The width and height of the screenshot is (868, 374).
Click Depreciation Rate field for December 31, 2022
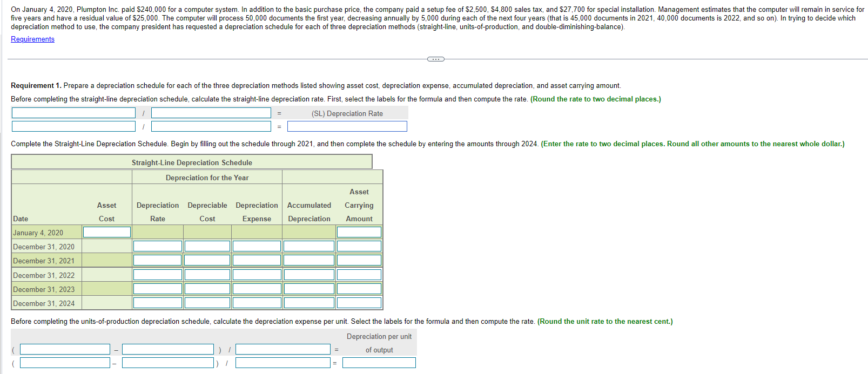[x=158, y=275]
